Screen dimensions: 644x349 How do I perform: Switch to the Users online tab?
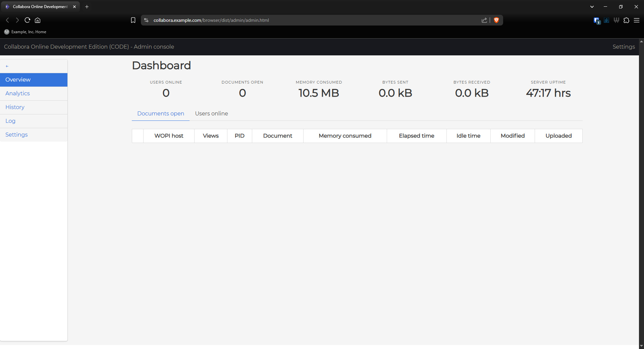click(211, 113)
